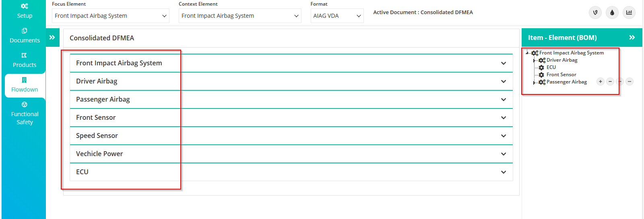Open Products from the sidebar
The width and height of the screenshot is (644, 219).
25,60
